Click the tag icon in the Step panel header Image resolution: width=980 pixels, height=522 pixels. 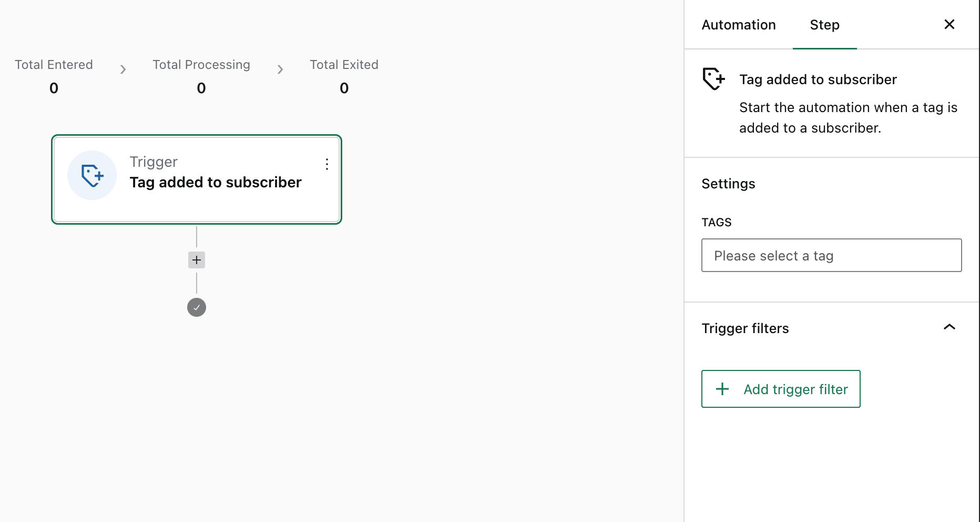(x=713, y=79)
